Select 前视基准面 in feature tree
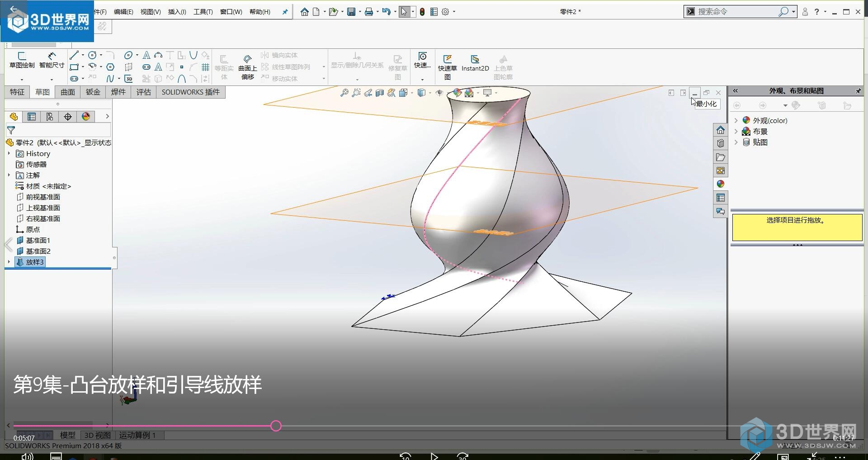The width and height of the screenshot is (868, 460). click(x=43, y=197)
